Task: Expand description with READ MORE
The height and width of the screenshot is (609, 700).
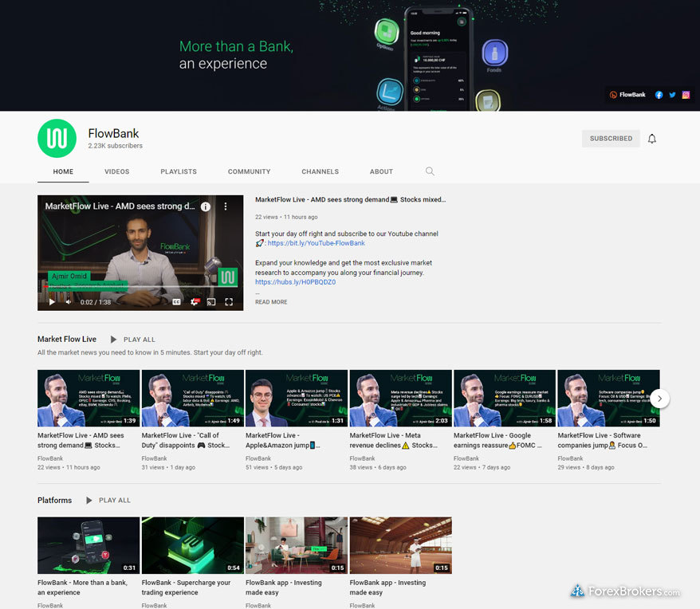Action: tap(271, 302)
